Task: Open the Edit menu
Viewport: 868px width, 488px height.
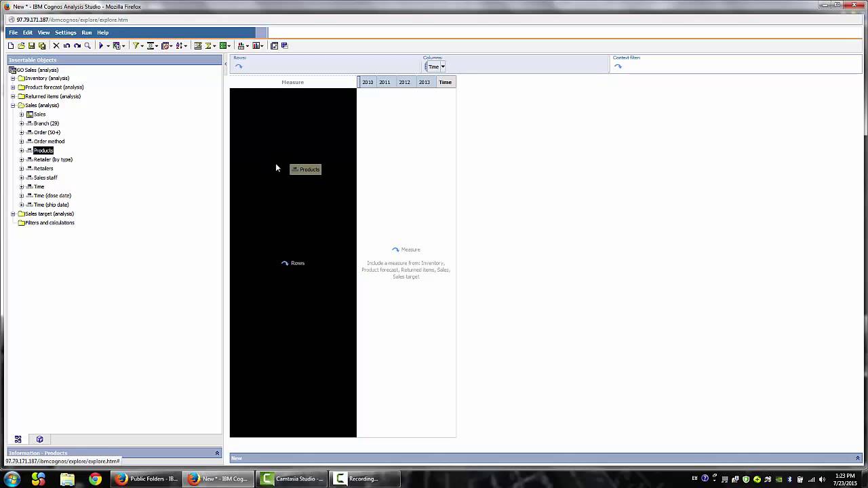Action: [x=27, y=33]
